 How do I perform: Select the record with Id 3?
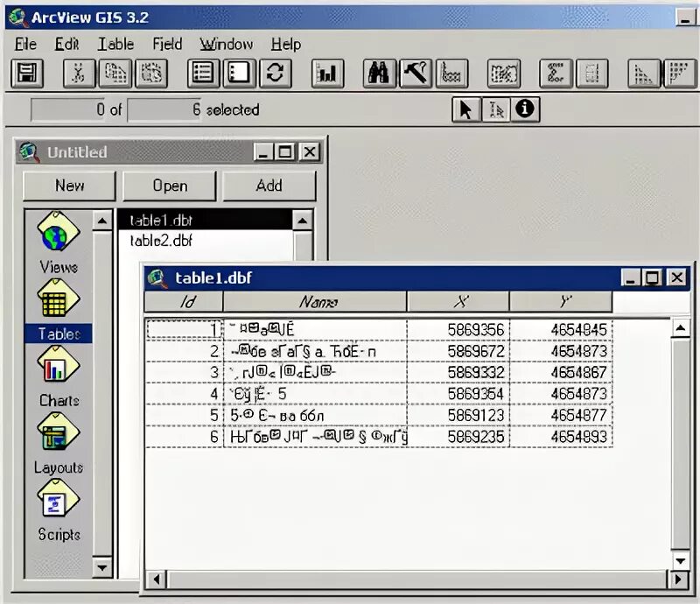point(379,373)
